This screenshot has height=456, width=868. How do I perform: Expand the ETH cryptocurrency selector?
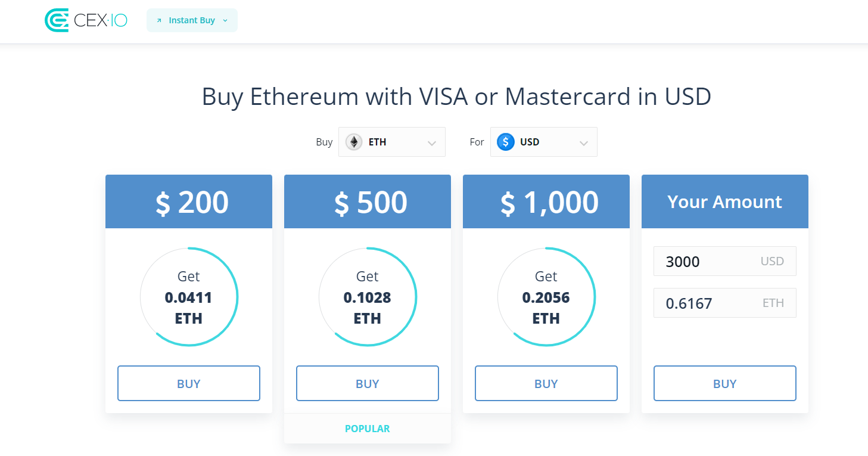pyautogui.click(x=392, y=142)
